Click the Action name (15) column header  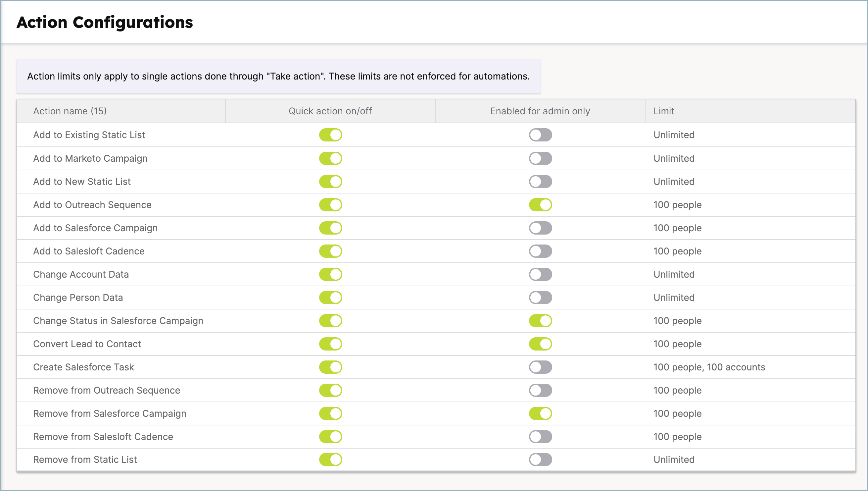70,111
